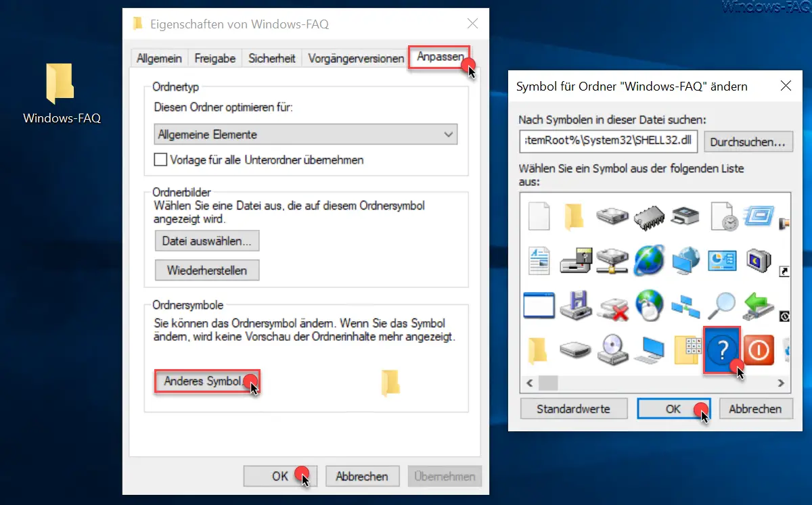The width and height of the screenshot is (812, 505).
Task: Choose the red power button icon
Action: point(759,350)
